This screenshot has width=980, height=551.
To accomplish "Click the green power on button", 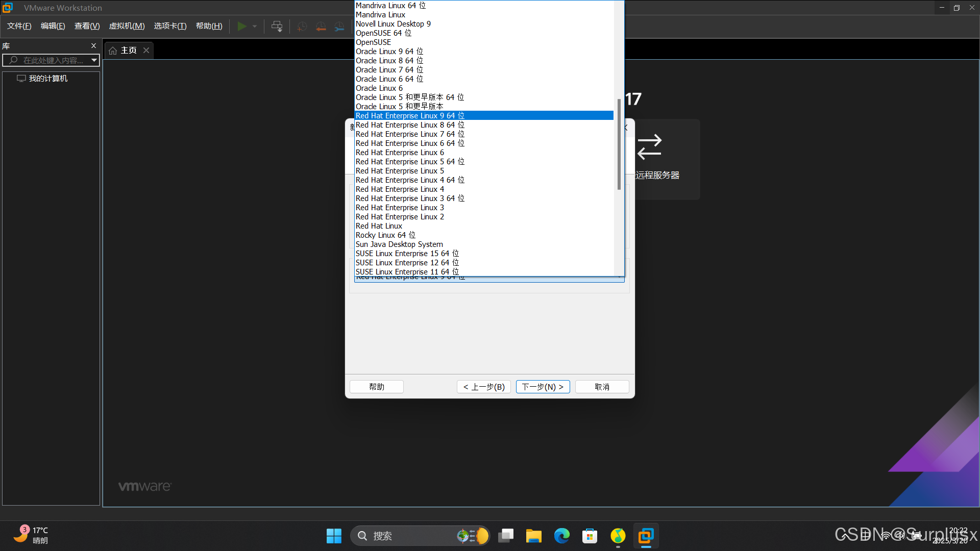I will click(x=242, y=26).
